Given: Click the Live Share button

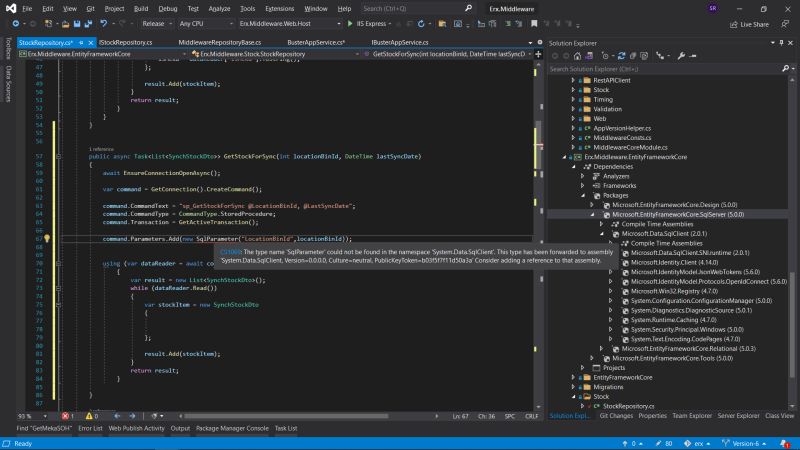Looking at the screenshot, I should click(x=749, y=24).
